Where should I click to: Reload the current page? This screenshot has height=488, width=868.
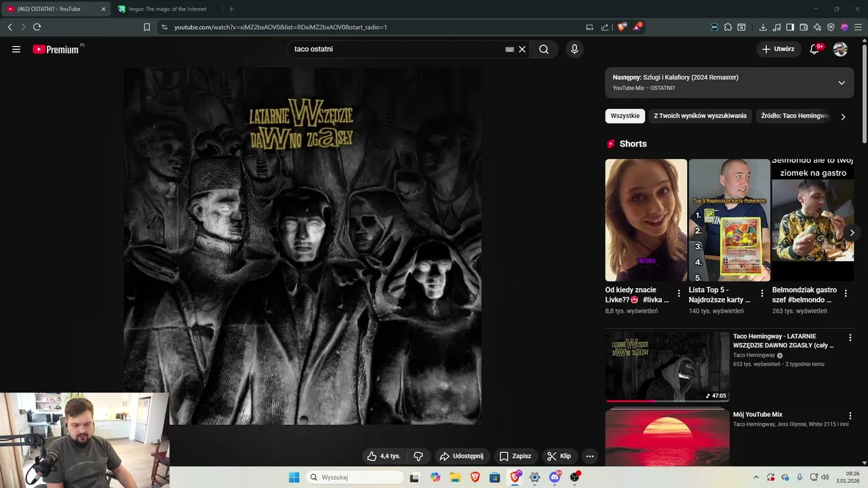pos(37,27)
